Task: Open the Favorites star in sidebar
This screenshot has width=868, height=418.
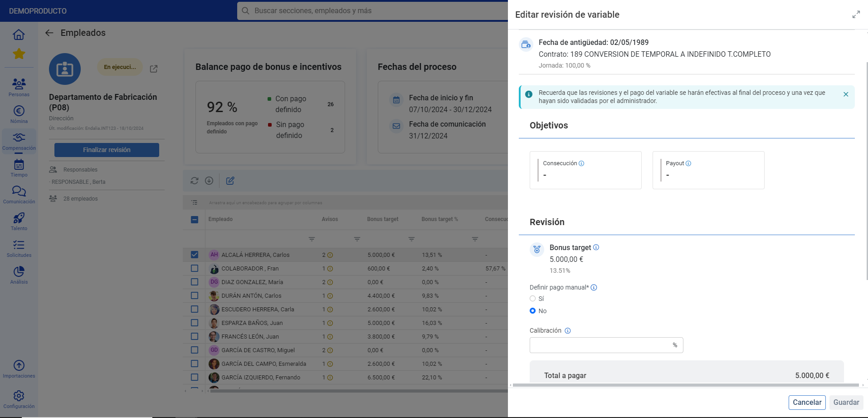Action: coord(19,54)
